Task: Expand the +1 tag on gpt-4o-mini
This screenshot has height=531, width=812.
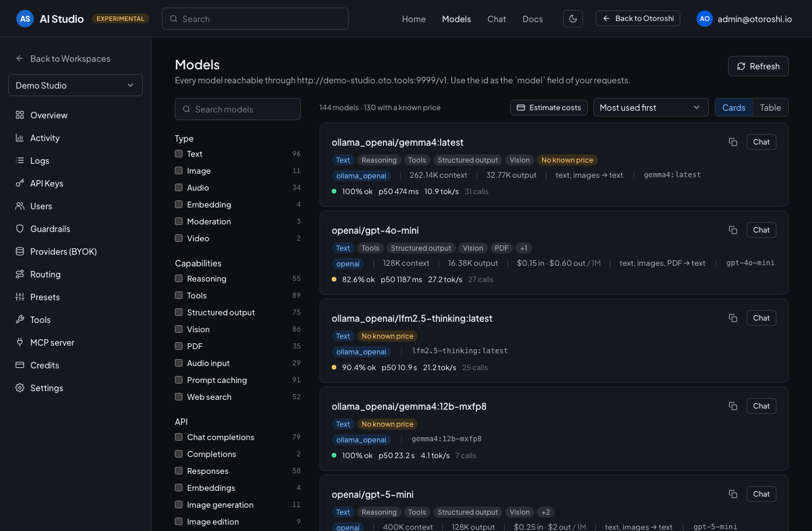Action: click(523, 248)
